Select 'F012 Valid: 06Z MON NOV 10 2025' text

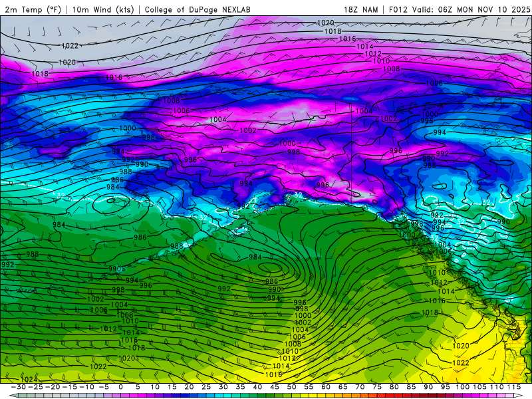(x=460, y=9)
